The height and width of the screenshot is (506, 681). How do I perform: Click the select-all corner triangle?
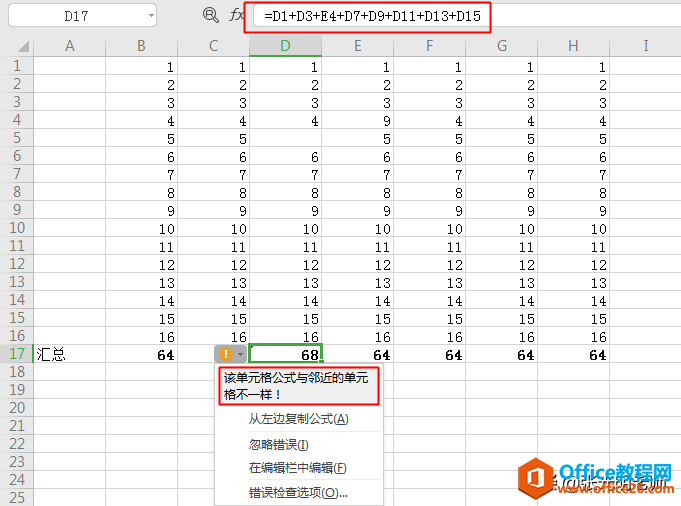[23, 46]
